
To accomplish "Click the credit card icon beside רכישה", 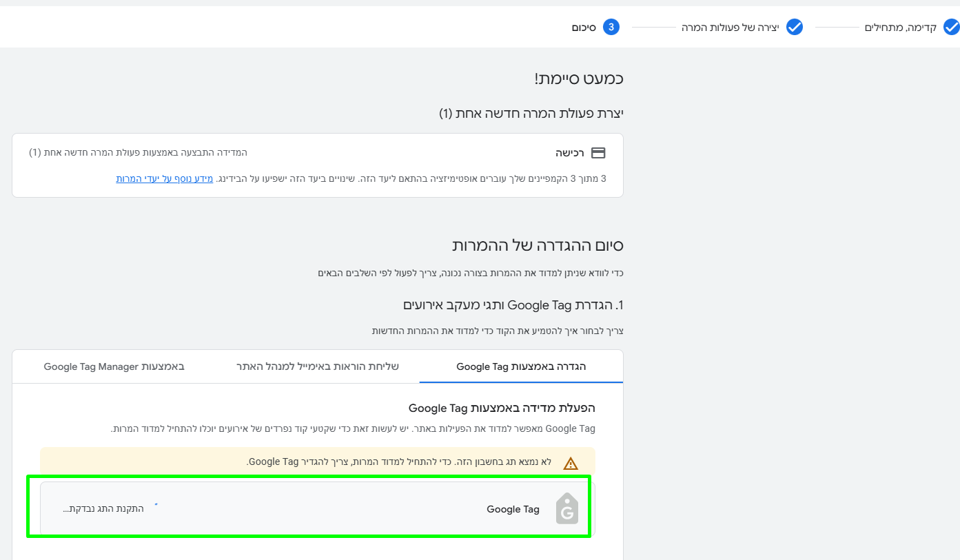I will [598, 153].
